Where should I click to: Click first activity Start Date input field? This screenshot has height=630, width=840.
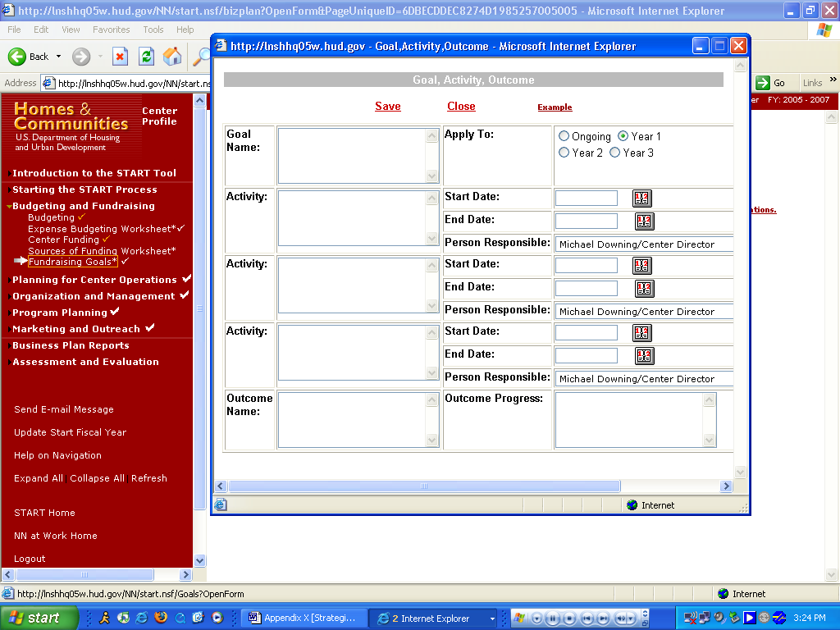586,199
